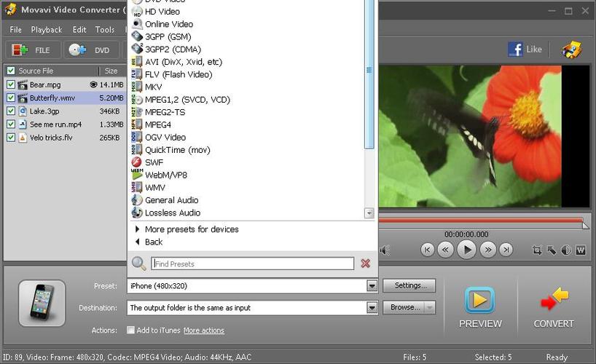Uncheck the Butterfly.wmv checkbox
The height and width of the screenshot is (364, 596).
pos(11,98)
